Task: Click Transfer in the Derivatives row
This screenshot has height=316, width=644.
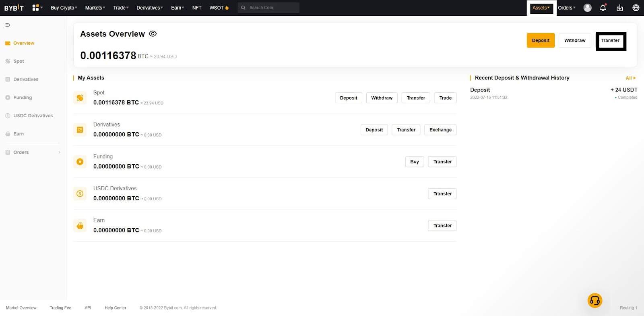Action: click(x=406, y=130)
